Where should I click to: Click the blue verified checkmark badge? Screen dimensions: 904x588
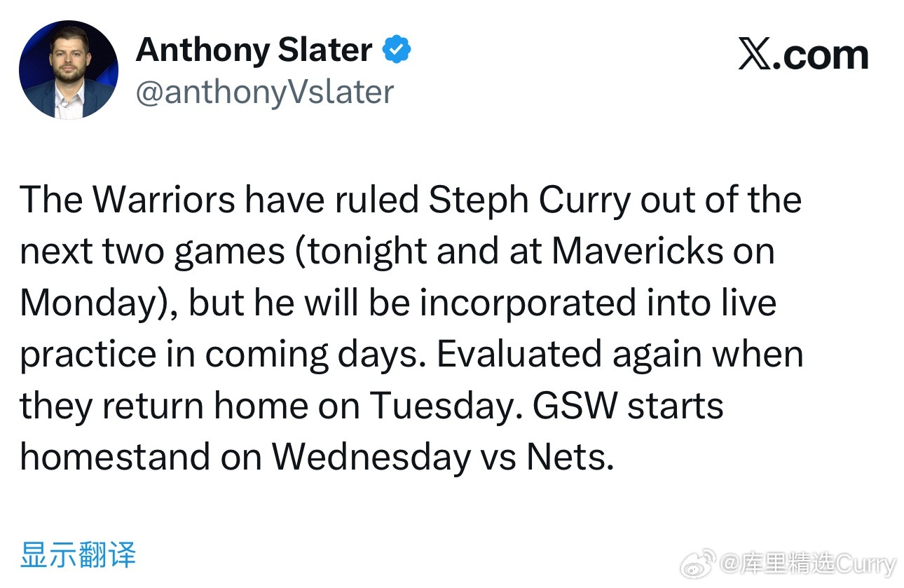[x=397, y=50]
